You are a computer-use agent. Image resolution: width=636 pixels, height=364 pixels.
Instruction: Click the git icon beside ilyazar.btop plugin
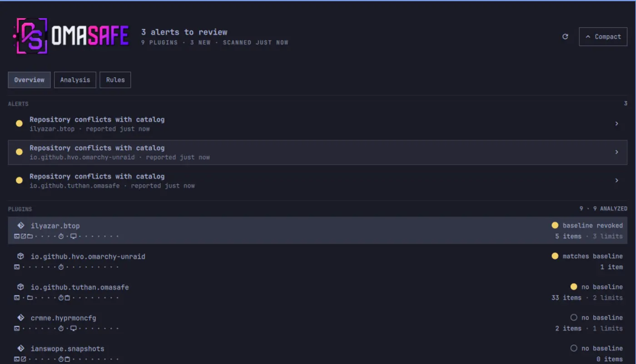pyautogui.click(x=20, y=226)
